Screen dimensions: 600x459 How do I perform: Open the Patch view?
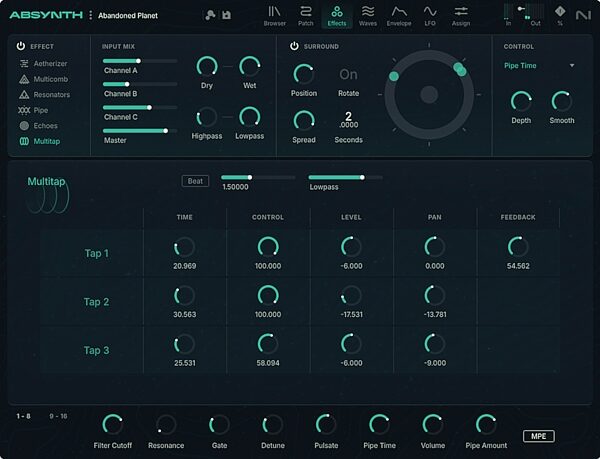(305, 16)
